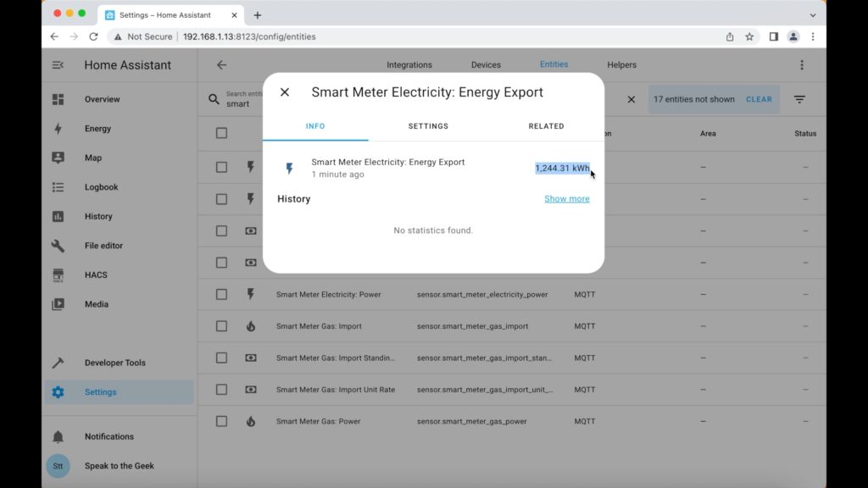Click the browser address bar

point(415,36)
